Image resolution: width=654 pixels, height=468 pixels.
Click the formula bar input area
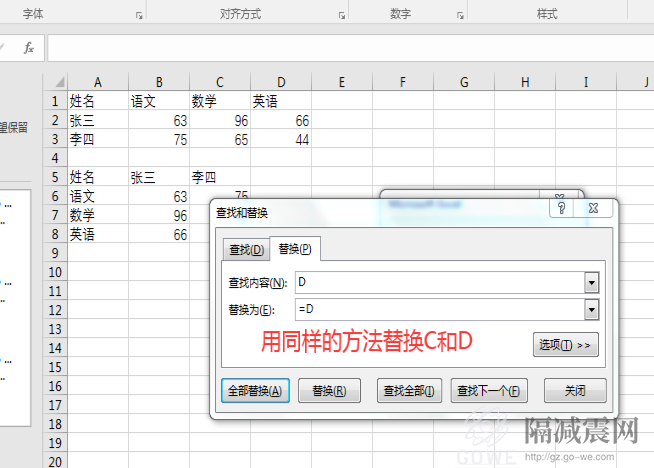pos(350,48)
